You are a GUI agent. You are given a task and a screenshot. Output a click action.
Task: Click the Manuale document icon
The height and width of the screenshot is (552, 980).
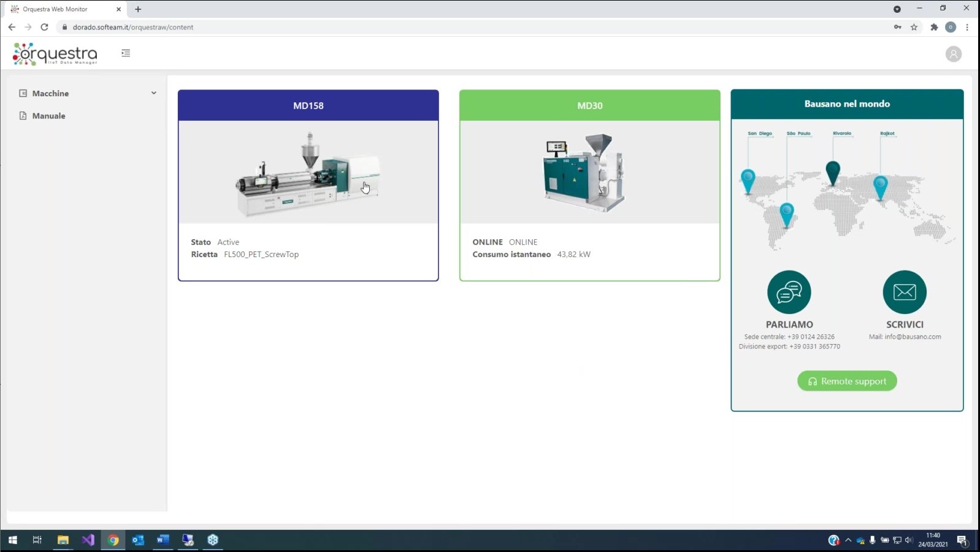pyautogui.click(x=23, y=116)
